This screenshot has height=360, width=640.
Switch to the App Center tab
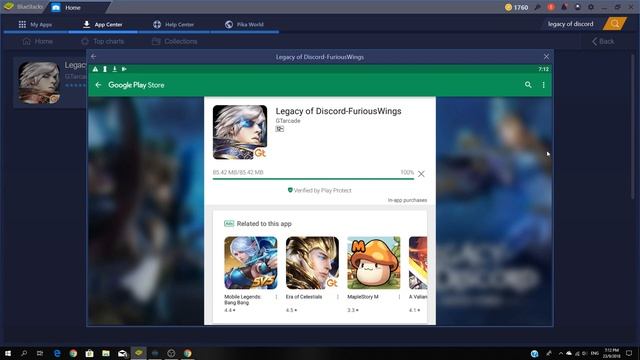coord(103,24)
